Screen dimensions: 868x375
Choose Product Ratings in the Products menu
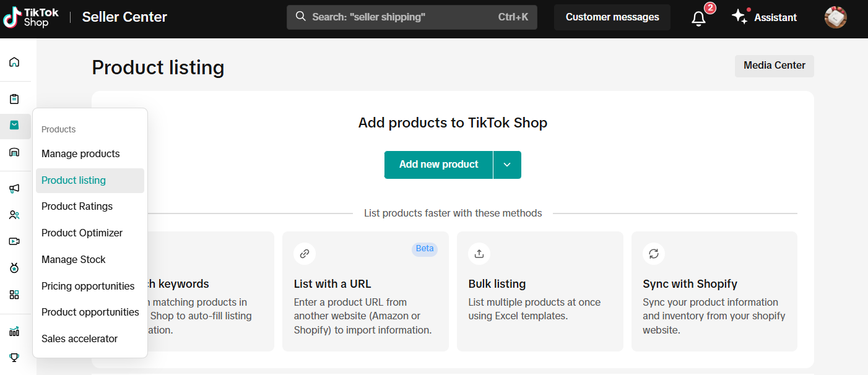pyautogui.click(x=77, y=206)
